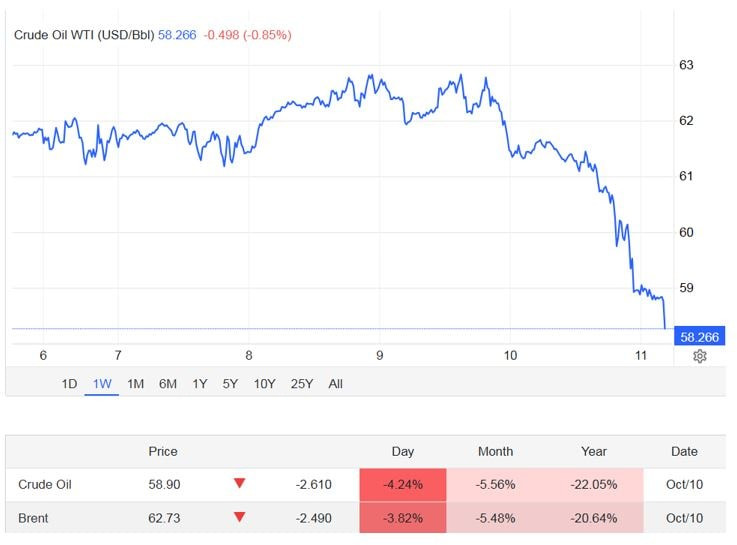Display All historical data range
The height and width of the screenshot is (545, 737).
coord(335,383)
